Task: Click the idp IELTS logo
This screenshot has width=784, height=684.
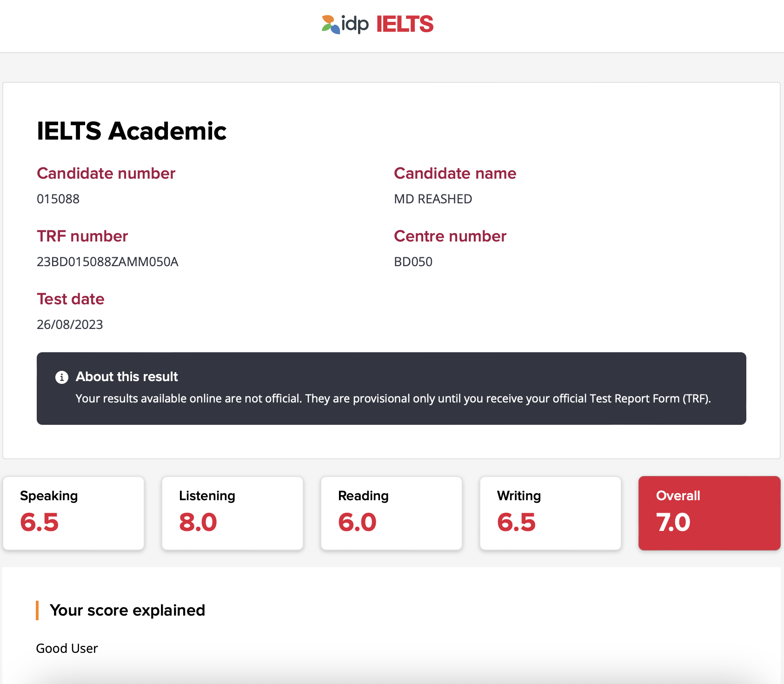Action: click(377, 24)
